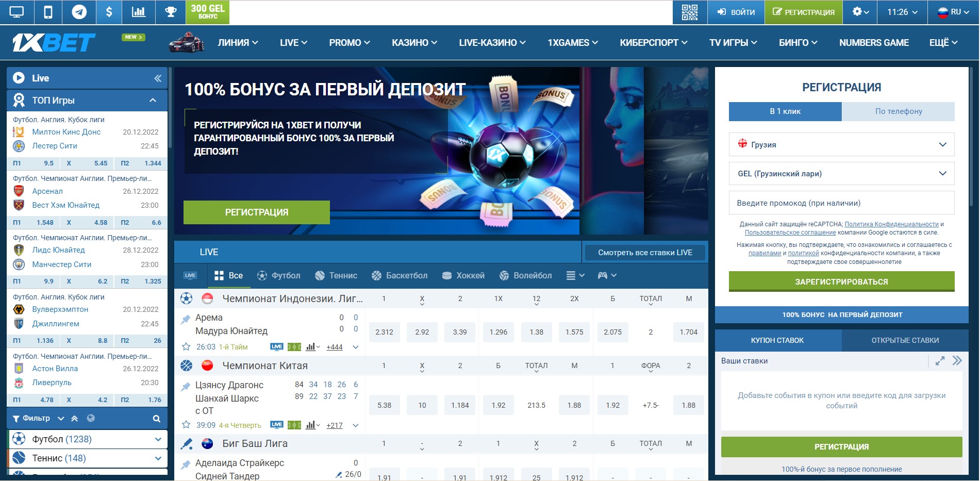The height and width of the screenshot is (481, 980).
Task: Open the КИБЕРСПОРТ menu
Action: tap(654, 43)
